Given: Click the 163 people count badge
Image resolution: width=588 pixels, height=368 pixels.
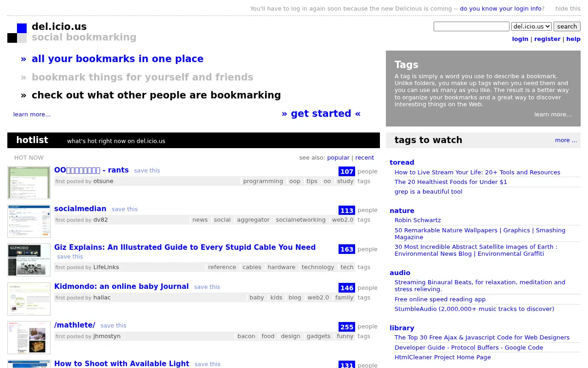Looking at the screenshot, I should pos(347,249).
